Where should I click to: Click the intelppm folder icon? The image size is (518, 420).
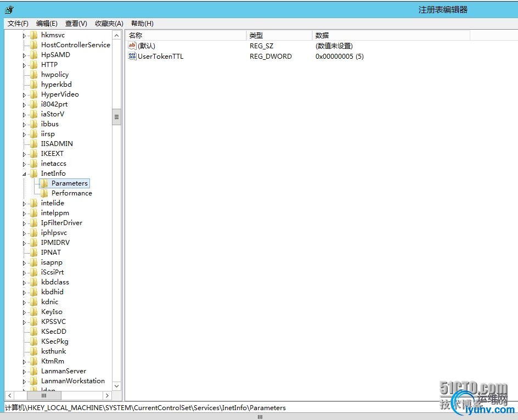pos(33,213)
